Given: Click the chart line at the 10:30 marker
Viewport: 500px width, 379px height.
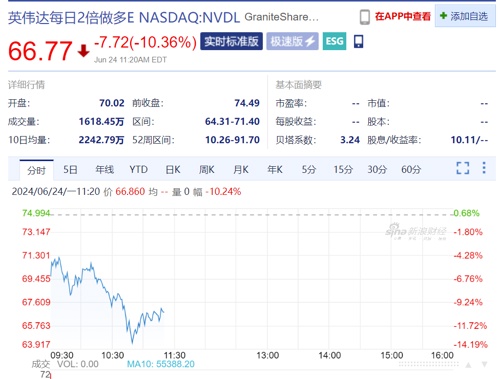Looking at the screenshot, I should click(112, 300).
